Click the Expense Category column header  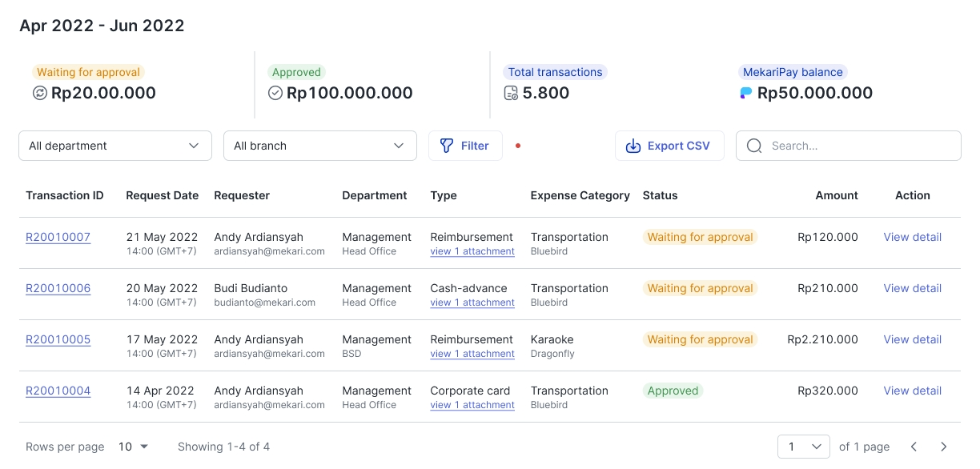pos(580,195)
